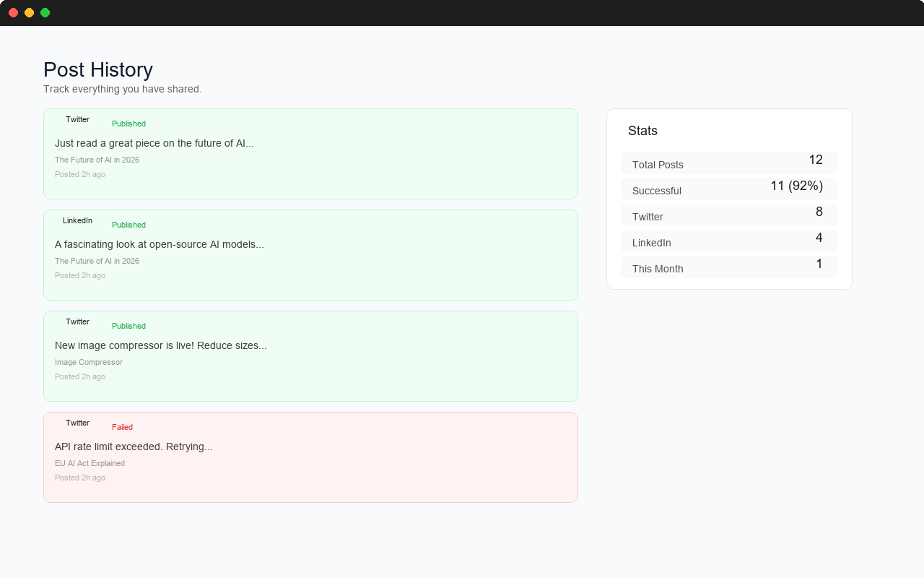
Task: Click the Successful value '11 (92%)'
Action: coord(797,186)
